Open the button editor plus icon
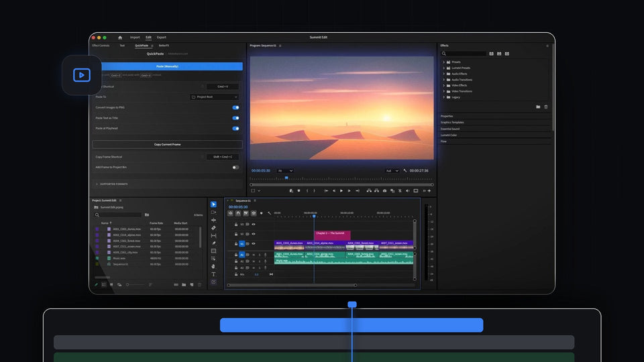This screenshot has height=362, width=644. 429,191
